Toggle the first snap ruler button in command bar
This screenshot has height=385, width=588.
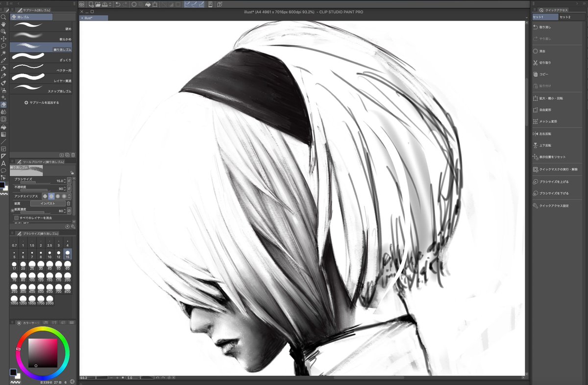188,4
